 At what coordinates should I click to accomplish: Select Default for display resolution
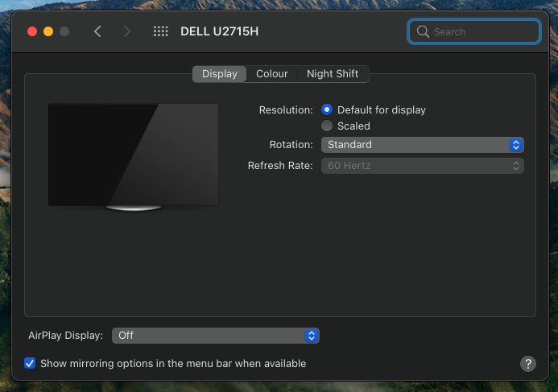327,109
